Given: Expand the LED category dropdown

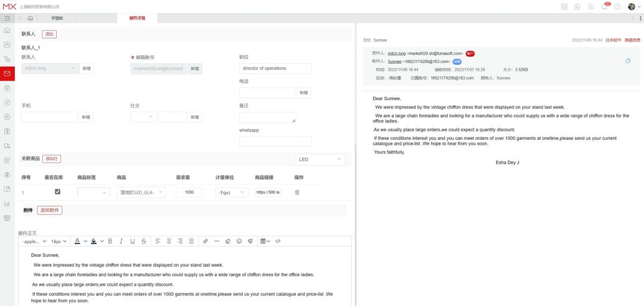Looking at the screenshot, I should (321, 160).
